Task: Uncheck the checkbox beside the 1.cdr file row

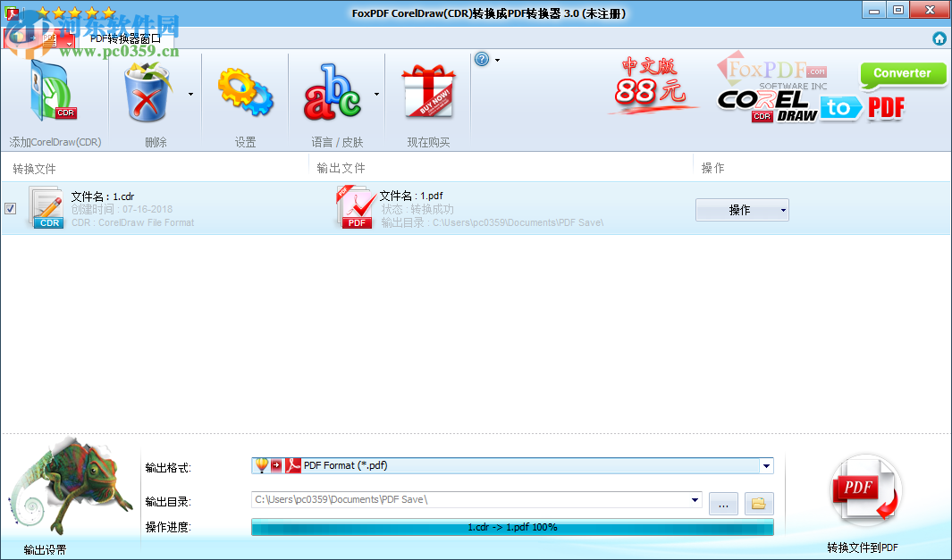Action: point(11,208)
